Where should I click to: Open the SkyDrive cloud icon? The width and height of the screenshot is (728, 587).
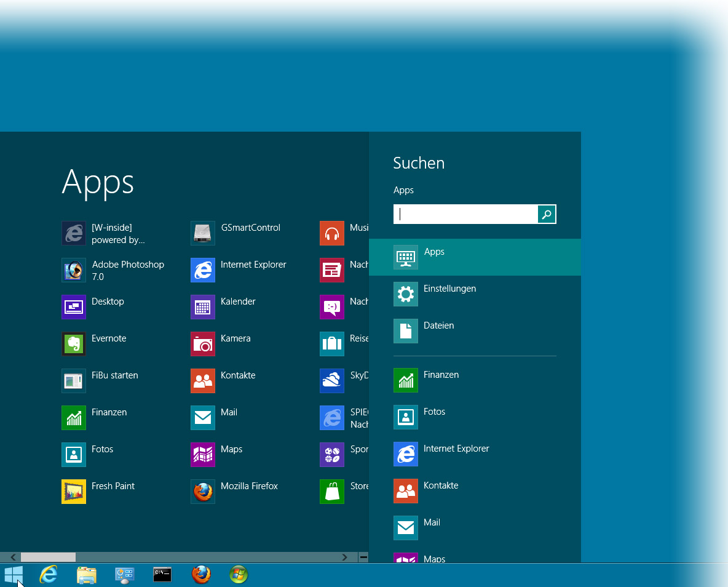[332, 381]
